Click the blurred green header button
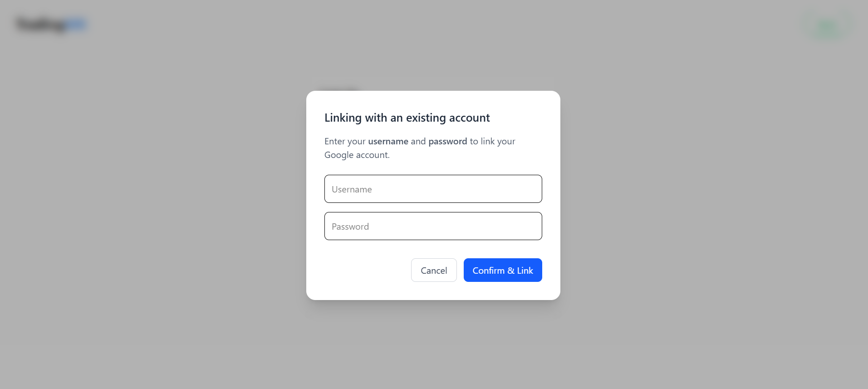868x389 pixels. click(x=827, y=26)
